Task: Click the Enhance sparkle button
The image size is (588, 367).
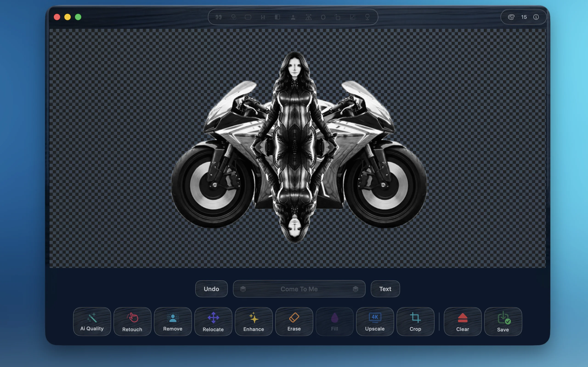Action: tap(254, 321)
